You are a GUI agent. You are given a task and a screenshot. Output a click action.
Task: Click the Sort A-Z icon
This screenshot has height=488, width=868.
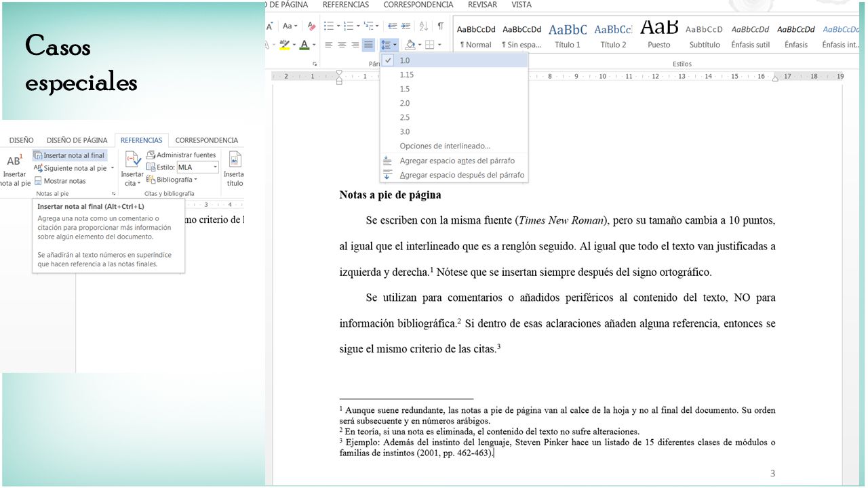423,26
